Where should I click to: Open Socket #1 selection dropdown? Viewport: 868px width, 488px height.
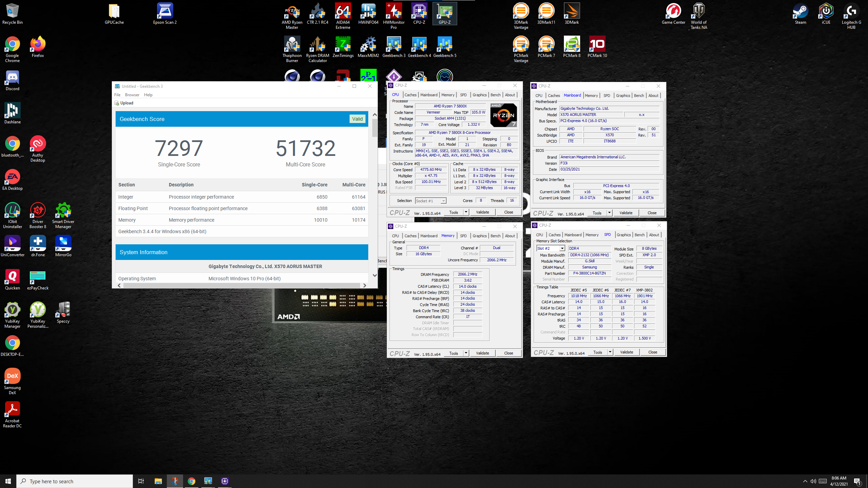[x=431, y=201]
